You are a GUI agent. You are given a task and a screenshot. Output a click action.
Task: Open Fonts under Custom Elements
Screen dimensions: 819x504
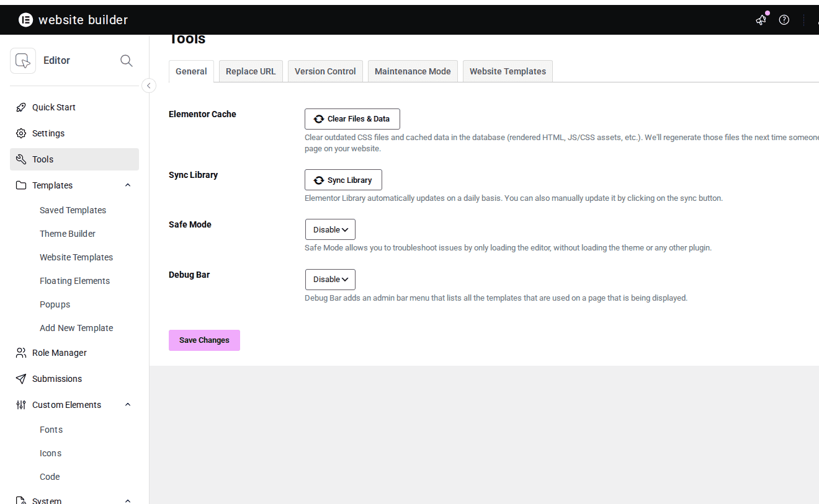51,430
